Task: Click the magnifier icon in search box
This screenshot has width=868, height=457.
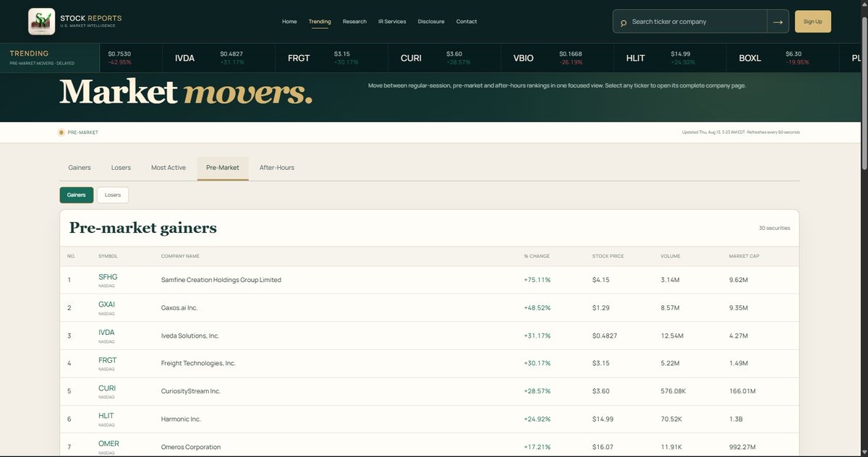Action: (x=624, y=22)
